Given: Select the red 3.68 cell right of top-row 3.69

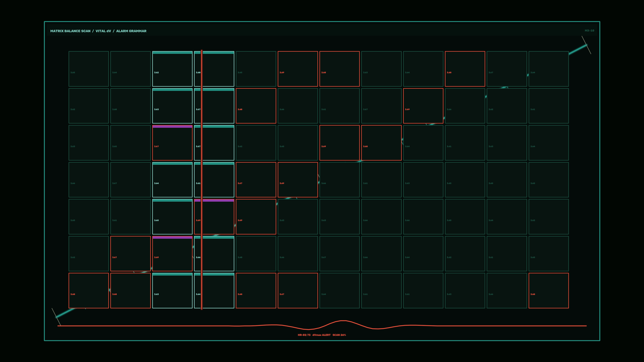Looking at the screenshot, I should 339,69.
